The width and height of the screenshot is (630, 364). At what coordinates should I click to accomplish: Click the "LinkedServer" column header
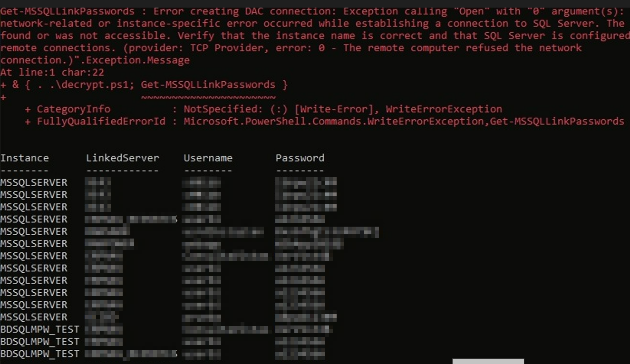[x=122, y=158]
